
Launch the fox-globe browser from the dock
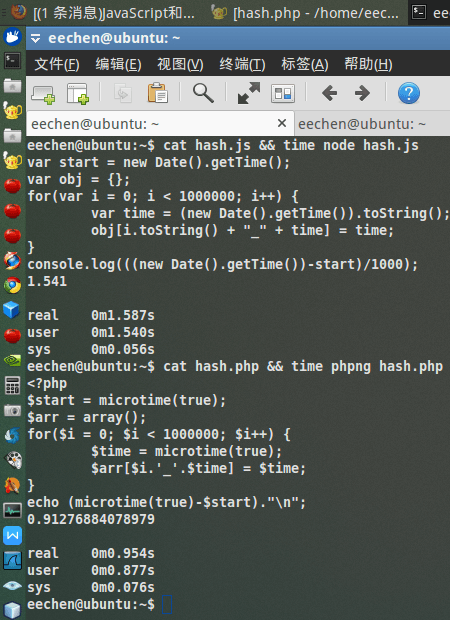[12, 261]
